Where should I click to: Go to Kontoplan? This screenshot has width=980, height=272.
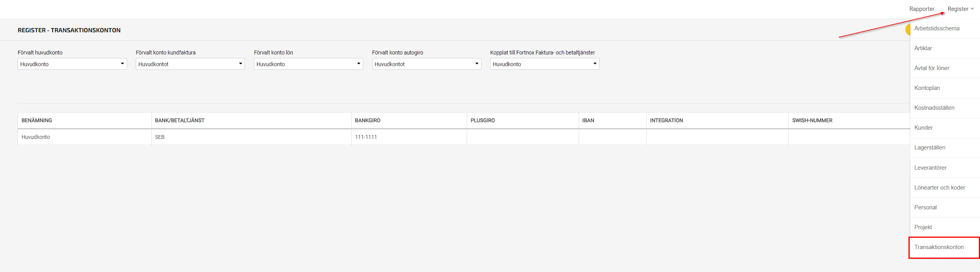tap(945, 88)
